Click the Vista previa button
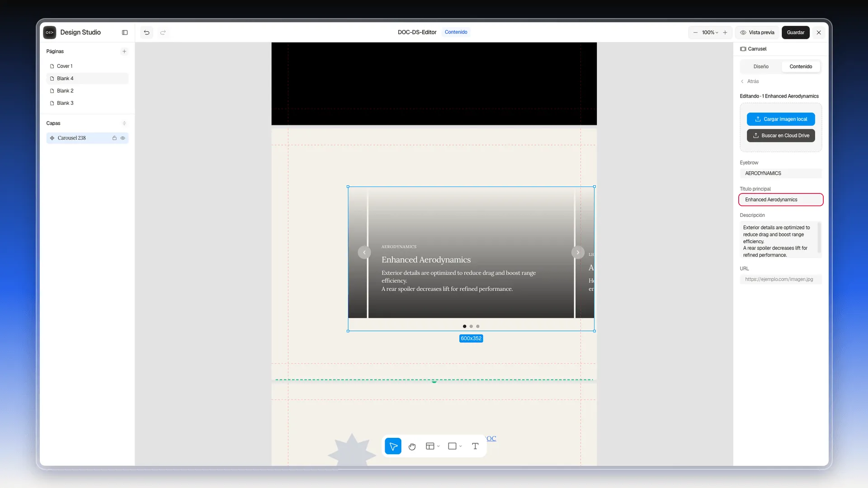868x488 pixels. (x=757, y=33)
